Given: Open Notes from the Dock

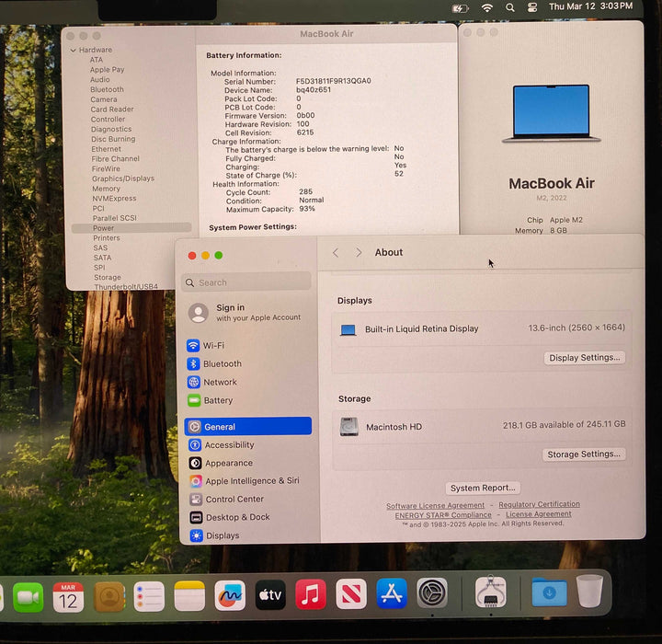Looking at the screenshot, I should 189,596.
